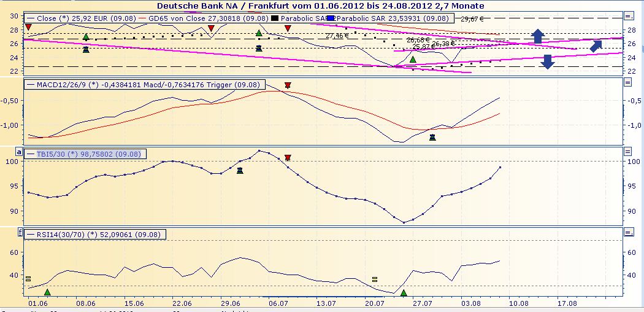Click the 01.06 date axis label
The height and width of the screenshot is (312, 644).
point(37,303)
